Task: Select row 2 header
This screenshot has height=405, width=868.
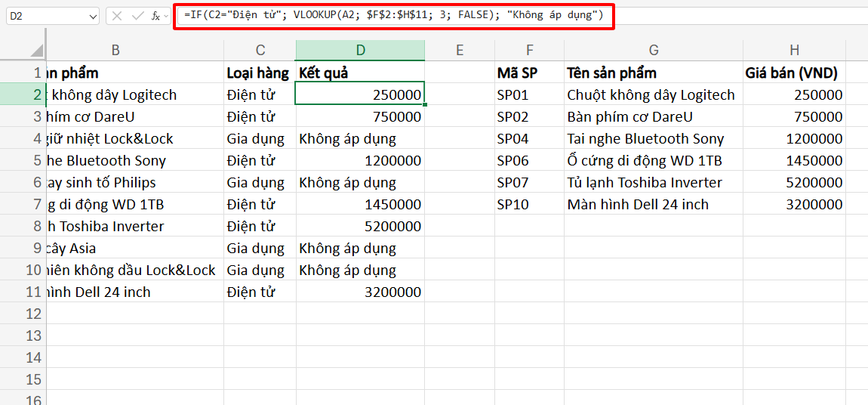Action: (23, 94)
